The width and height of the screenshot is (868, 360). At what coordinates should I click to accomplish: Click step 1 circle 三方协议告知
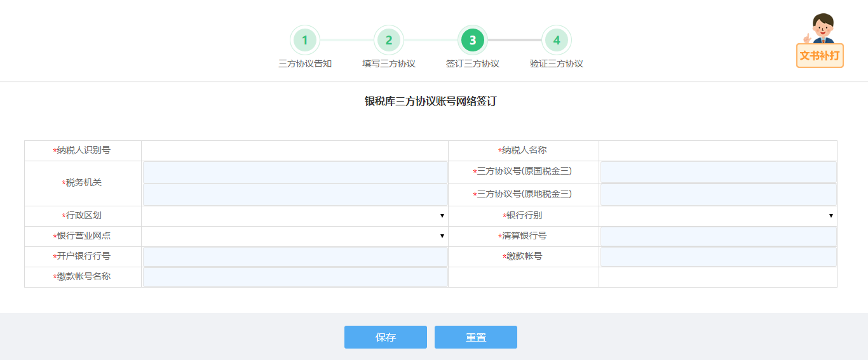(x=304, y=41)
